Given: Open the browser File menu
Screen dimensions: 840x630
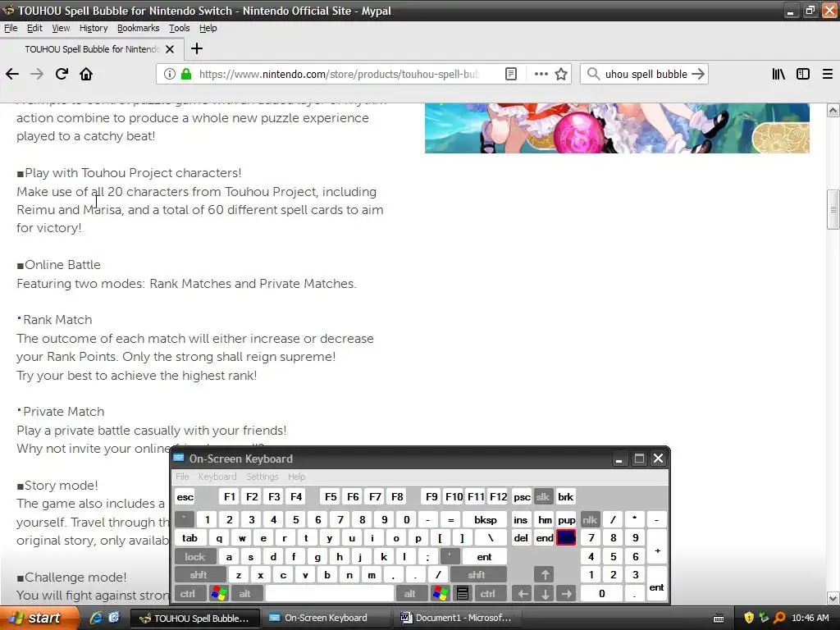Looking at the screenshot, I should (x=11, y=28).
